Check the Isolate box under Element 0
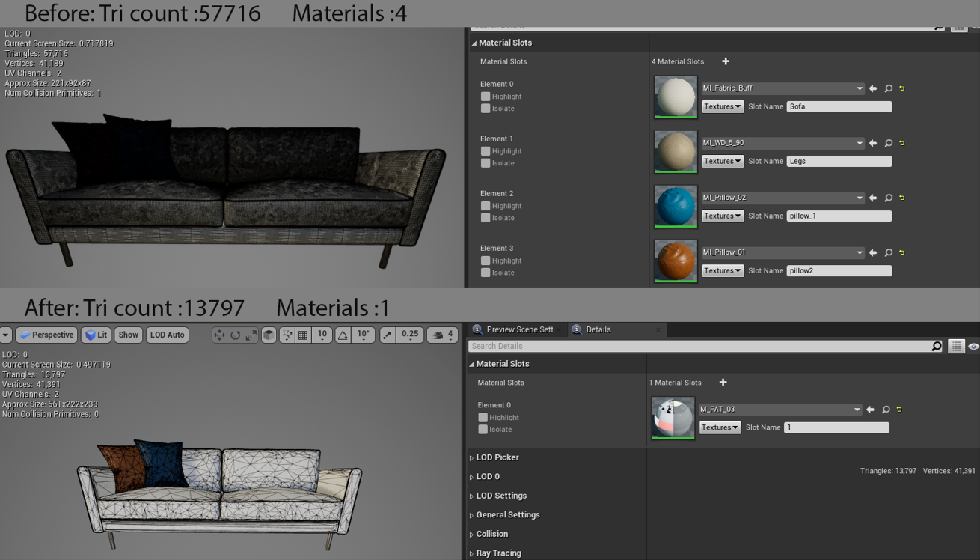The width and height of the screenshot is (980, 560). 483,429
